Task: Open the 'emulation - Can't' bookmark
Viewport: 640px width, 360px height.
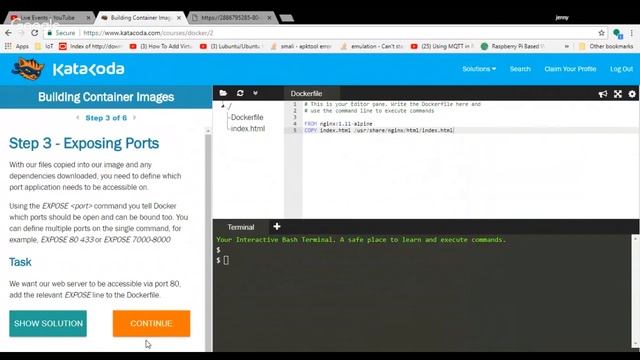Action: click(372, 46)
